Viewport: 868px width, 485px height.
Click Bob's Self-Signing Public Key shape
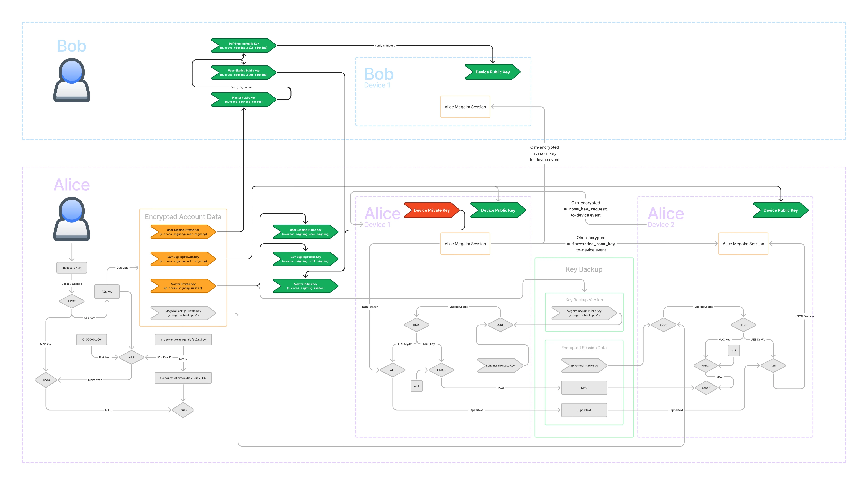(x=244, y=46)
